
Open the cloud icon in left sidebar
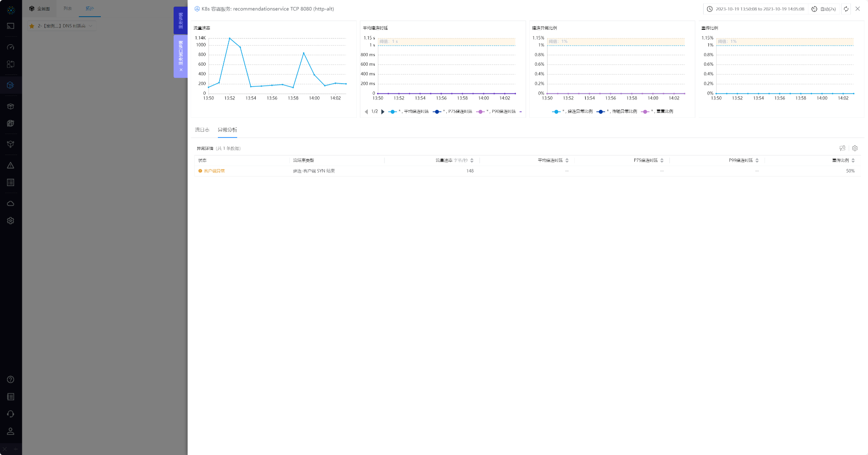point(11,204)
